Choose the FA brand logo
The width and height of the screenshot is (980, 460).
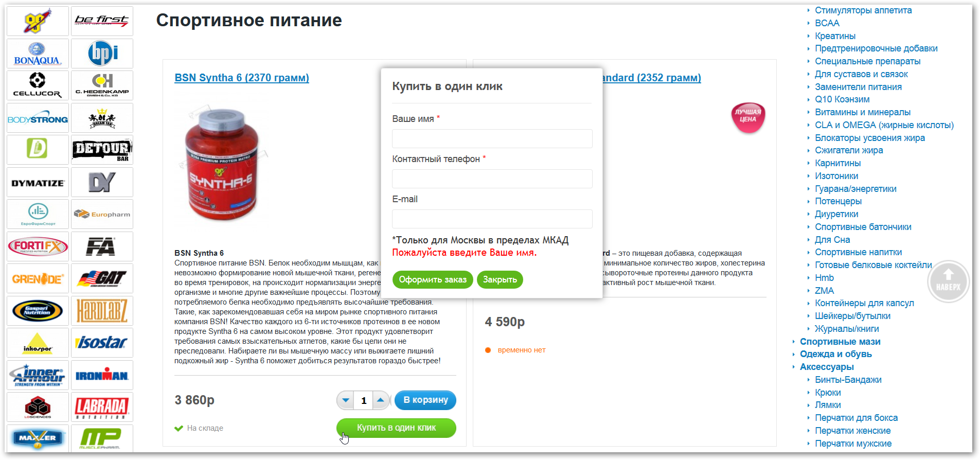pyautogui.click(x=102, y=246)
